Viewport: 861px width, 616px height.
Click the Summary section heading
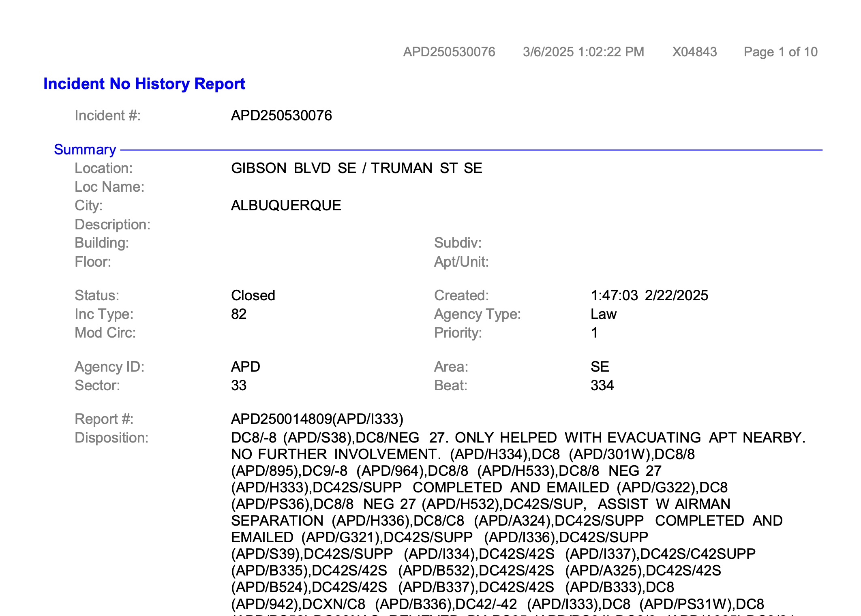pyautogui.click(x=85, y=150)
